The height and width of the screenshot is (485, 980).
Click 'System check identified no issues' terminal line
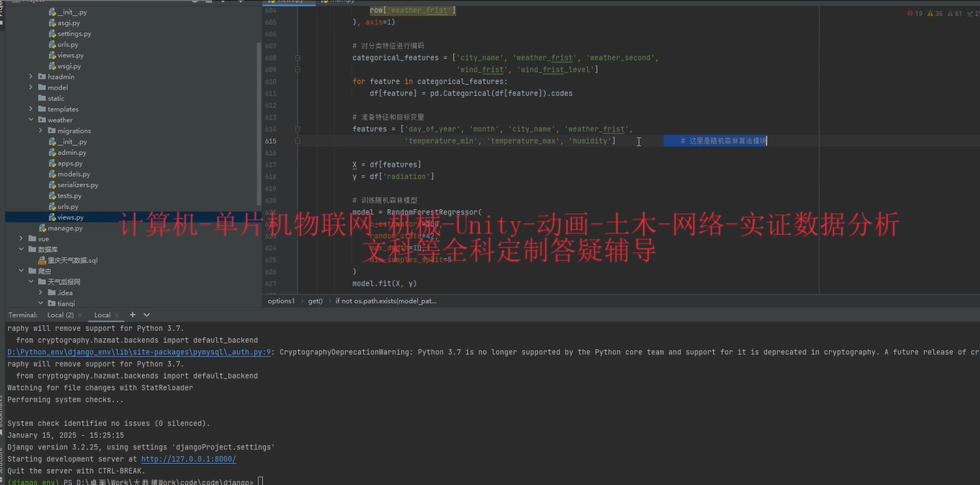click(x=109, y=424)
